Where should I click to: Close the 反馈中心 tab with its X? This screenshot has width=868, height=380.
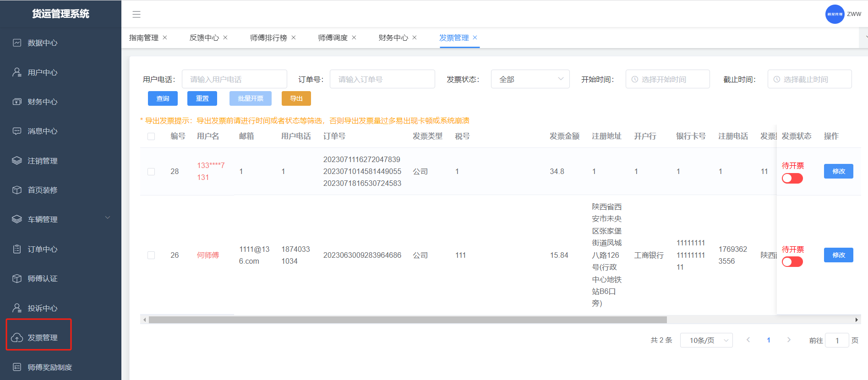click(x=225, y=38)
